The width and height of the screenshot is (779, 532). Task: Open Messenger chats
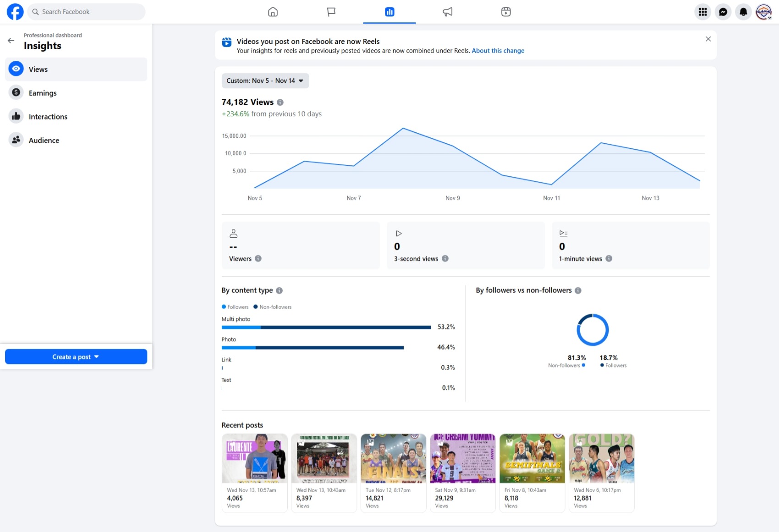pyautogui.click(x=723, y=12)
